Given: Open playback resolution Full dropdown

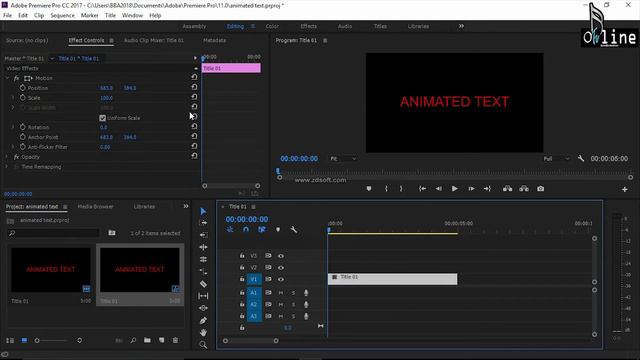Looking at the screenshot, I should tap(556, 158).
